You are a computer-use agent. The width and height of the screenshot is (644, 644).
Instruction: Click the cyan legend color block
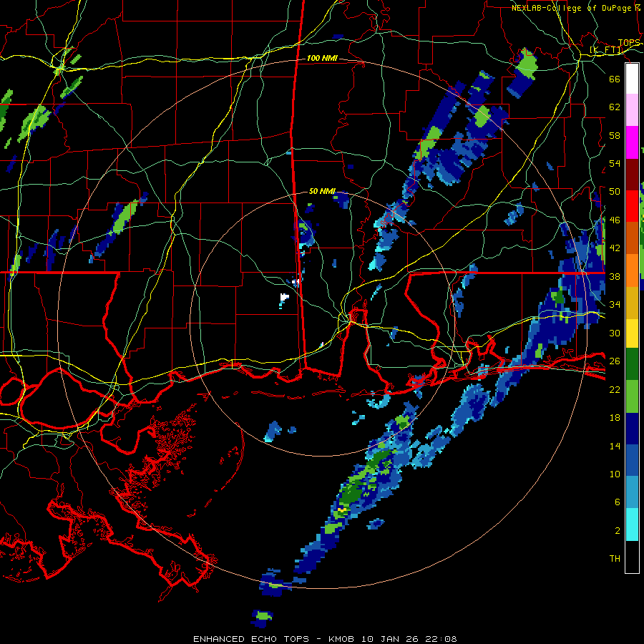coord(632,525)
